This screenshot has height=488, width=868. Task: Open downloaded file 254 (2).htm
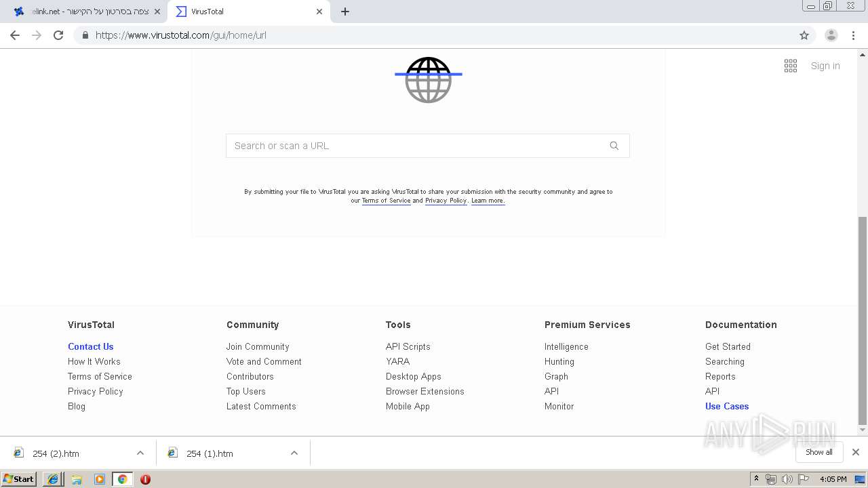(x=56, y=453)
